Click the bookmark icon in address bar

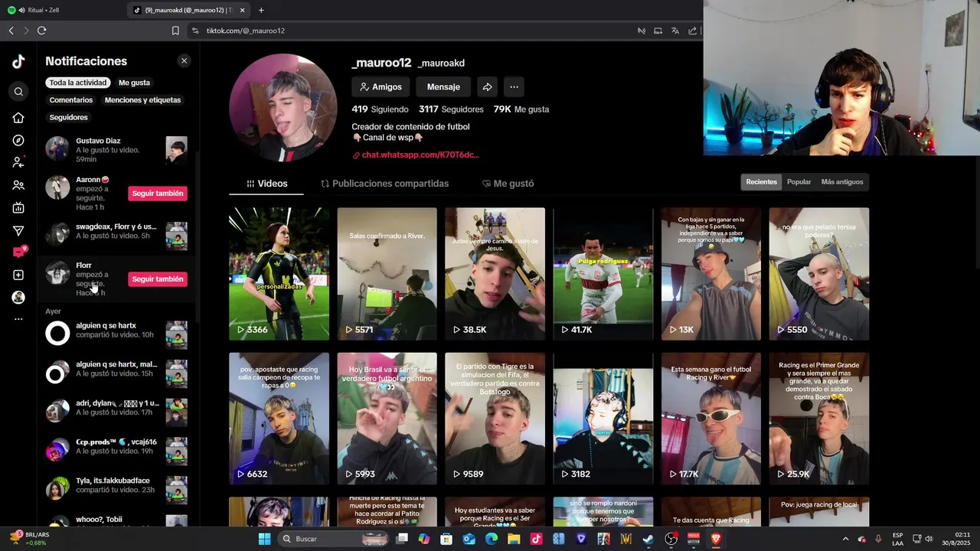tap(175, 31)
